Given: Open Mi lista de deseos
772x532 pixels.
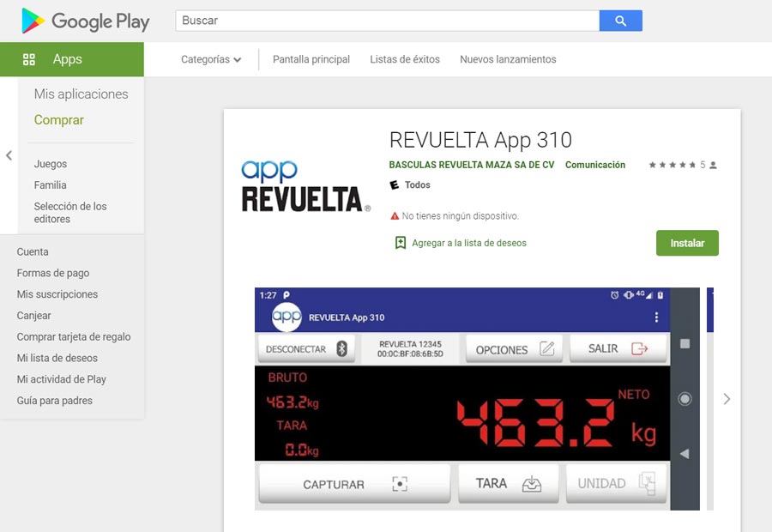Looking at the screenshot, I should click(57, 358).
